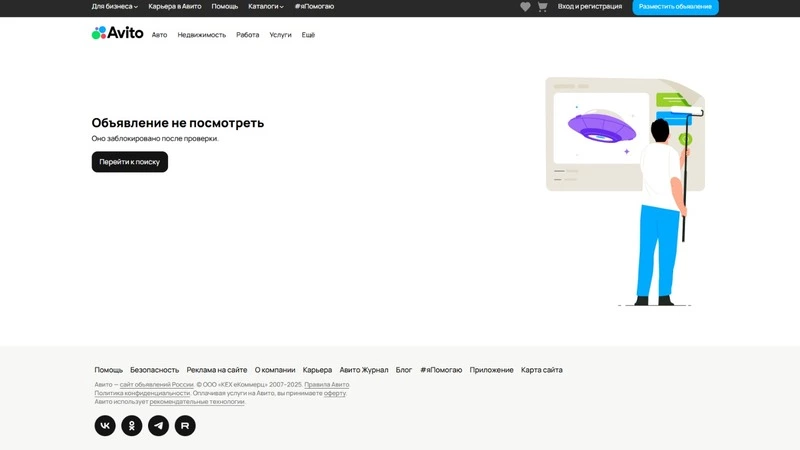Open the shopping cart icon

[x=542, y=7]
